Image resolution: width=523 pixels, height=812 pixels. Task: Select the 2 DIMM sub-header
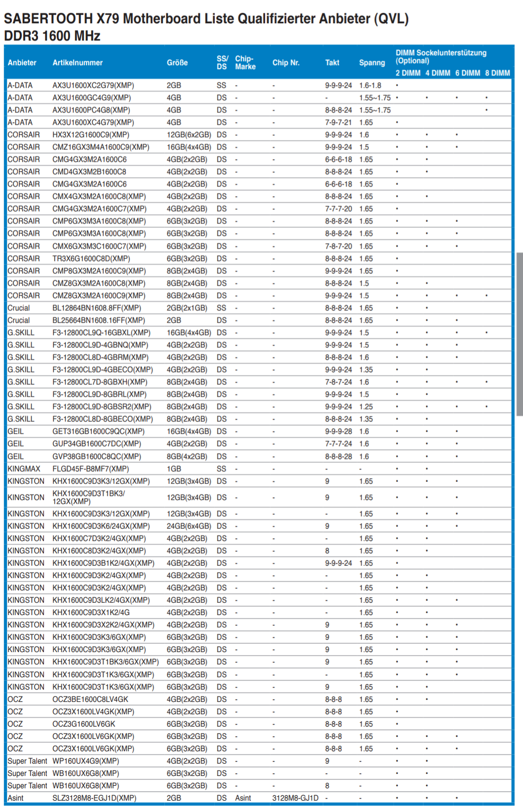pos(408,73)
